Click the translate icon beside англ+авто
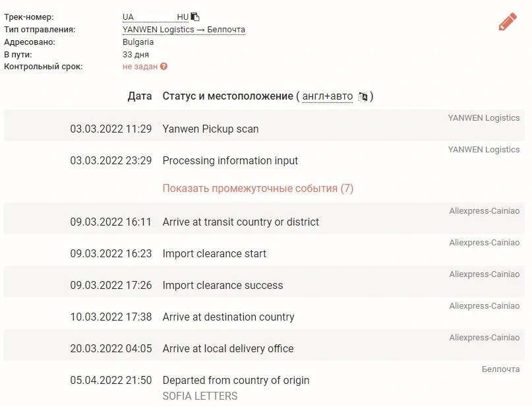 (363, 97)
